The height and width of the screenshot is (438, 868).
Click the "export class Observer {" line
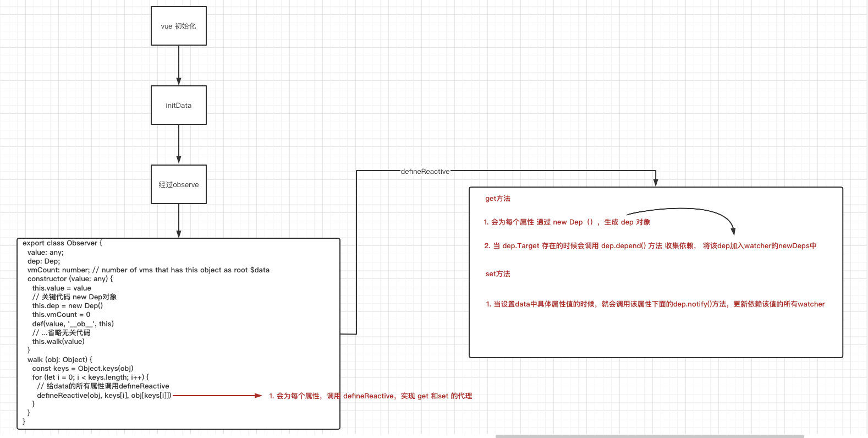(62, 243)
